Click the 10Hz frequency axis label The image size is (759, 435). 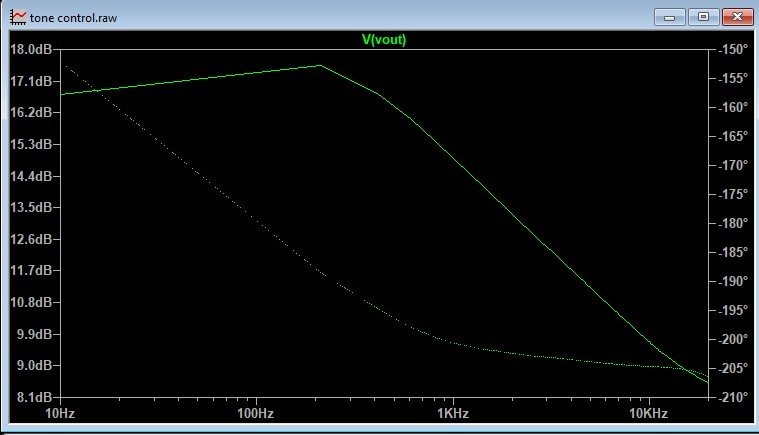(60, 414)
